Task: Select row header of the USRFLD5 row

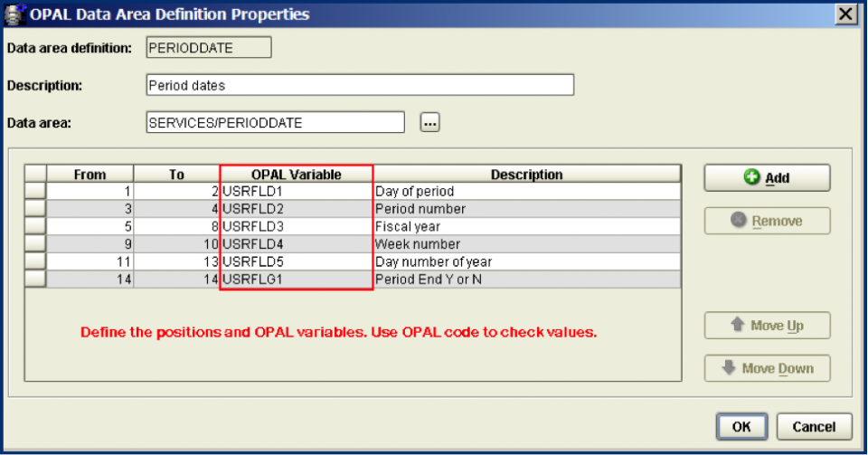Action: click(x=35, y=261)
